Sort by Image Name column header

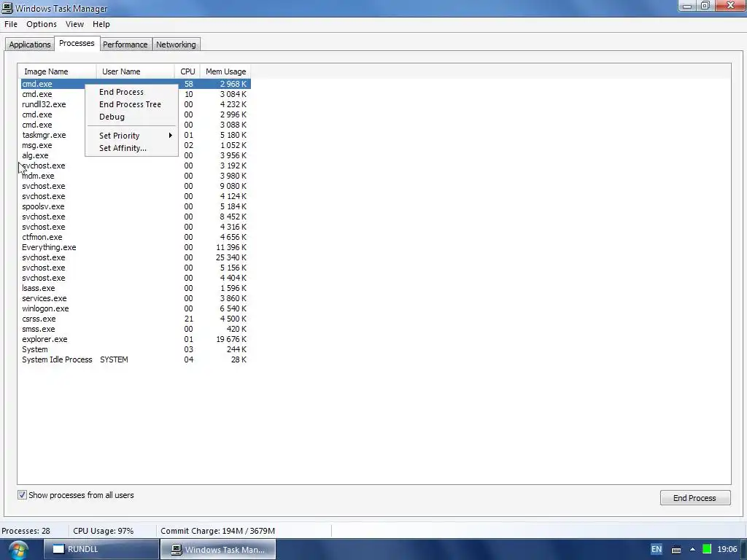[x=57, y=71]
